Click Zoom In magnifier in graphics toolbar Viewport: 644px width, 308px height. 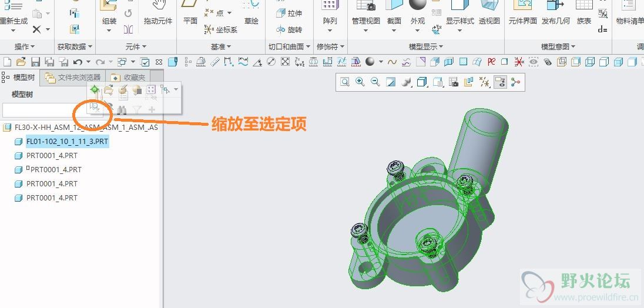pos(360,82)
